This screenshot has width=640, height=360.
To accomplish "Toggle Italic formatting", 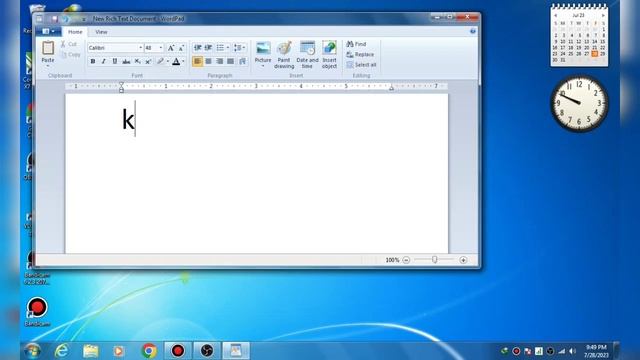I will tap(104, 61).
